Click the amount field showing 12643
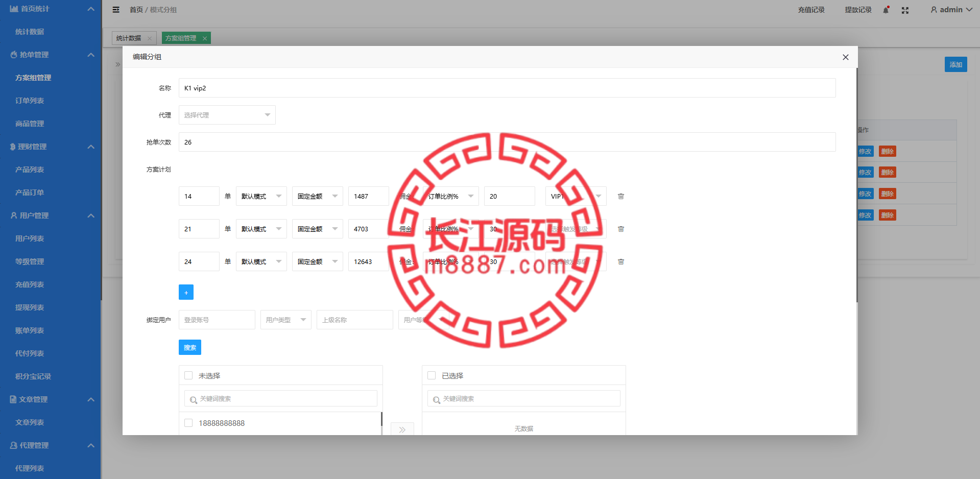 click(x=369, y=261)
